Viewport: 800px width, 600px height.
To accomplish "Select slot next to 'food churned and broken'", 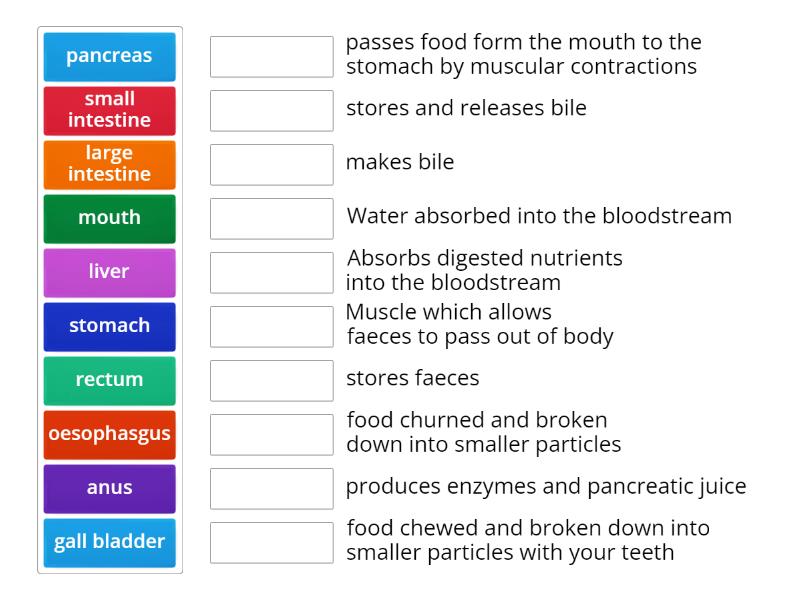I will tap(271, 434).
